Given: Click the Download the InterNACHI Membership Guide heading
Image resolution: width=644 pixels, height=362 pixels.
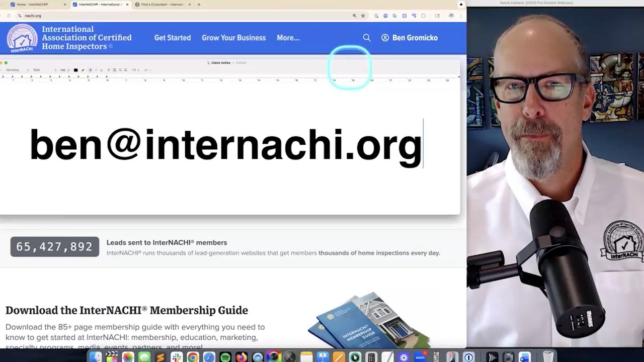Looking at the screenshot, I should click(127, 310).
